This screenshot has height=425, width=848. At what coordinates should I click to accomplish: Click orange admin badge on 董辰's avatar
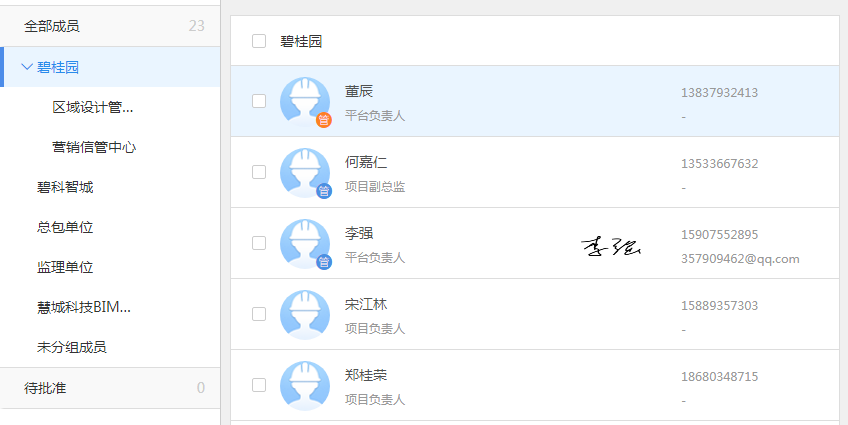[324, 120]
